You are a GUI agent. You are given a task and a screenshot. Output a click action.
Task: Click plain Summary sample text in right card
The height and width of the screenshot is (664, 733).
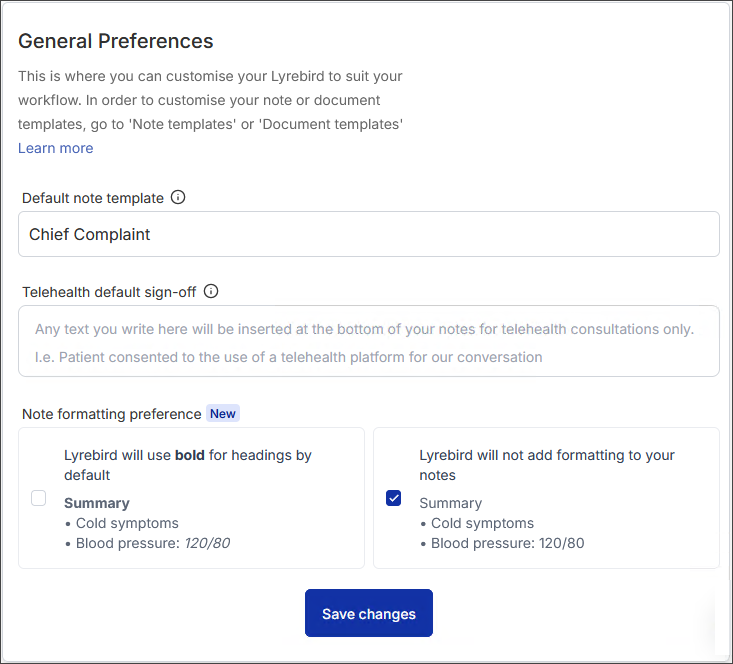click(451, 503)
